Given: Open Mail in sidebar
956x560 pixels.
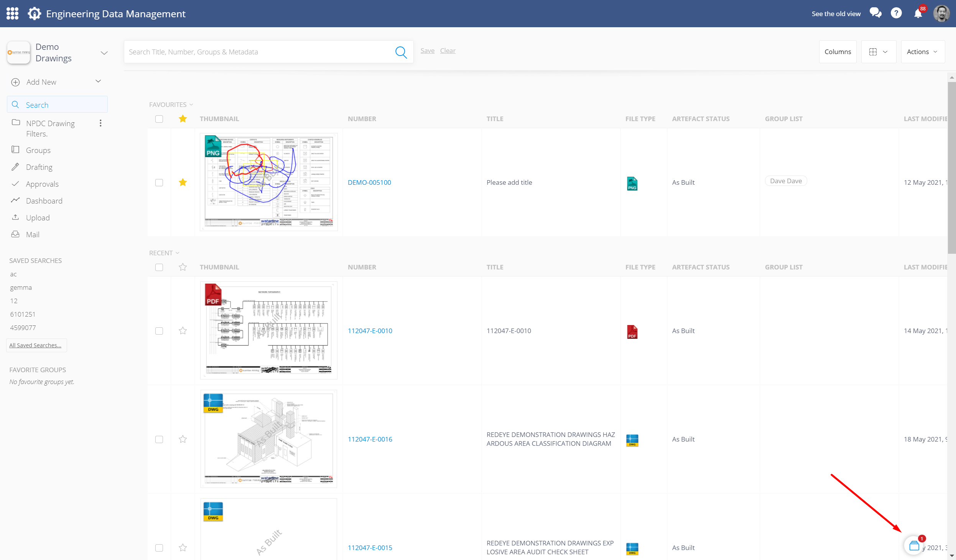Looking at the screenshot, I should (33, 235).
